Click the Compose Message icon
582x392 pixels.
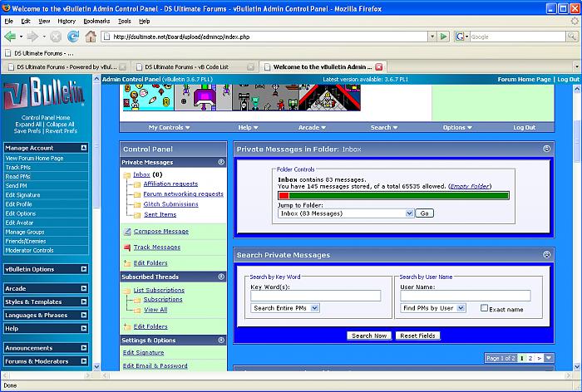[127, 232]
